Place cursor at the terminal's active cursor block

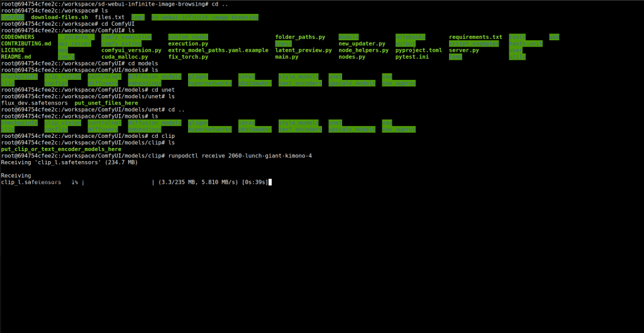tap(271, 182)
